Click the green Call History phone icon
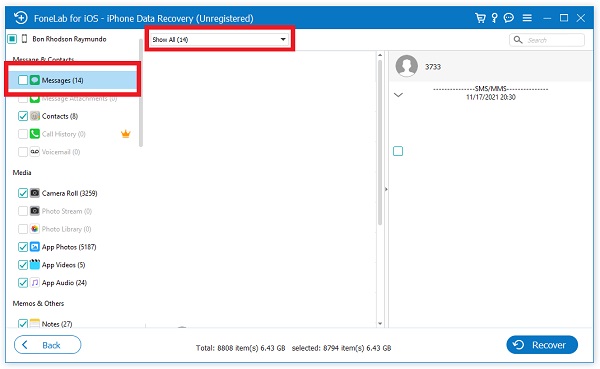The width and height of the screenshot is (600, 369). pyautogui.click(x=35, y=134)
